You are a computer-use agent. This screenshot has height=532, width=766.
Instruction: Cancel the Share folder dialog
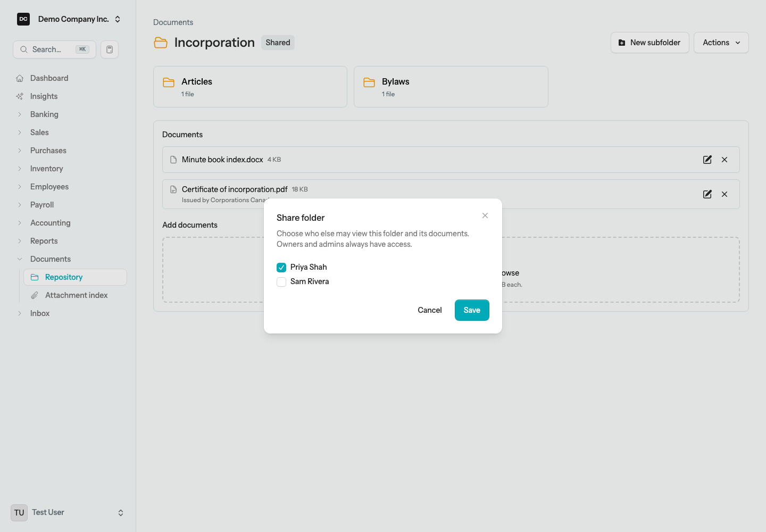pos(430,310)
